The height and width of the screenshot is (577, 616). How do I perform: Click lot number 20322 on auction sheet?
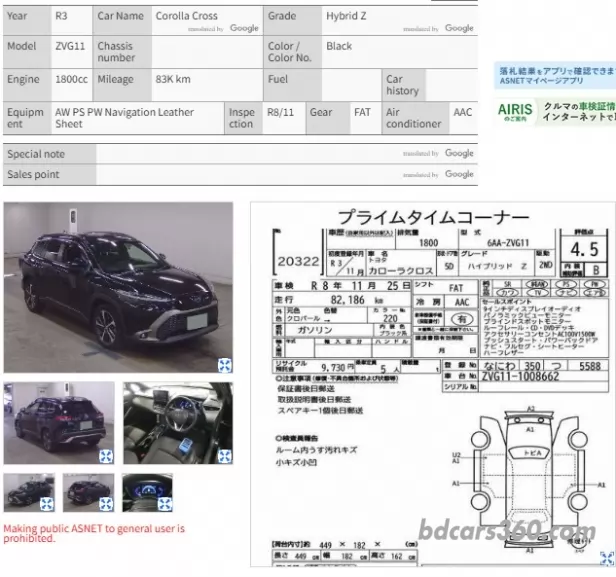pos(298,261)
